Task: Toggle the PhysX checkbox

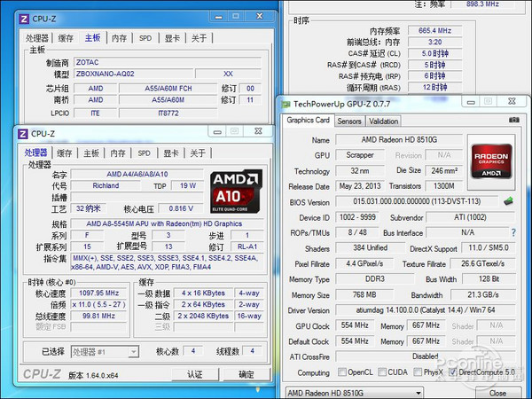Action: point(418,372)
